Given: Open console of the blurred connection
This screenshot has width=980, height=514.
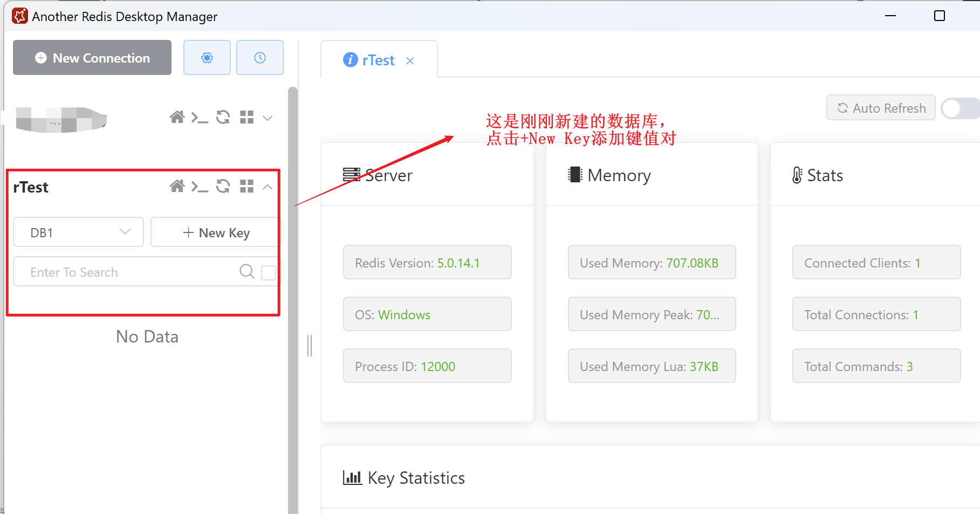Looking at the screenshot, I should 200,118.
